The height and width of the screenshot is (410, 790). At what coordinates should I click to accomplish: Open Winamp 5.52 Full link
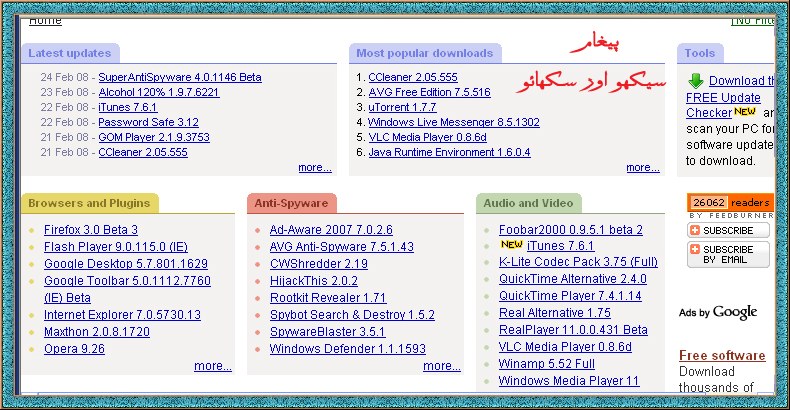point(547,364)
